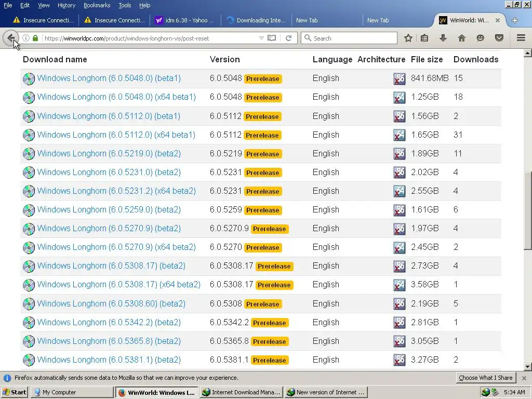Image resolution: width=532 pixels, height=399 pixels.
Task: Reload the page with refresh icon
Action: pos(289,38)
